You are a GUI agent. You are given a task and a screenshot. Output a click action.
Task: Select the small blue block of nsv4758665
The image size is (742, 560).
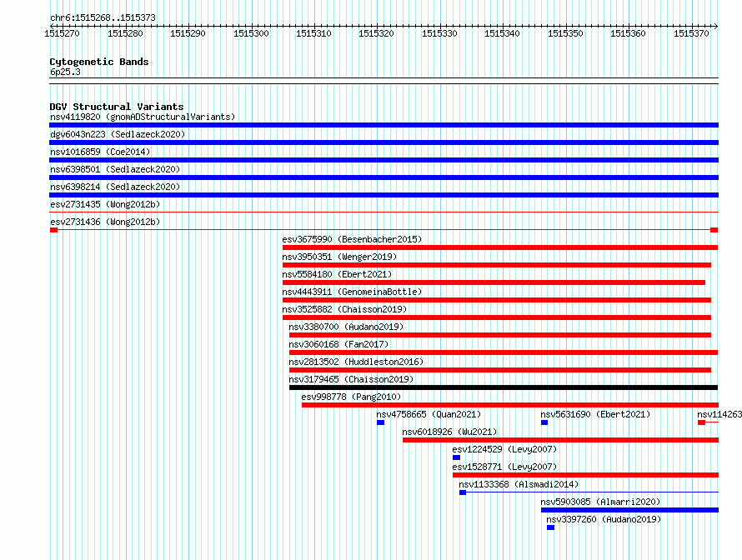click(x=380, y=422)
